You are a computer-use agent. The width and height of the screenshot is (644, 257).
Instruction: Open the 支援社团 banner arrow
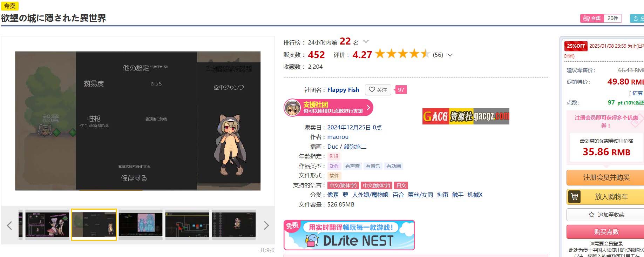point(368,108)
